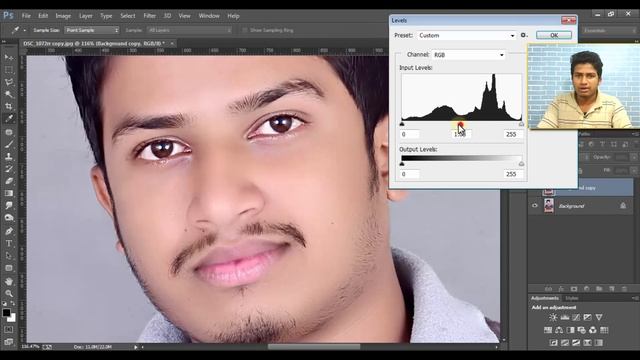The height and width of the screenshot is (360, 640).
Task: Select the Eyedropper tool in toolbox
Action: click(x=9, y=119)
